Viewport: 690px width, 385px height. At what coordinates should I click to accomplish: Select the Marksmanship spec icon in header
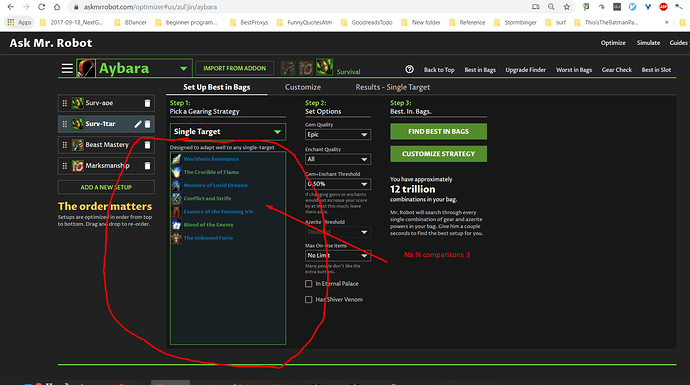coord(306,68)
